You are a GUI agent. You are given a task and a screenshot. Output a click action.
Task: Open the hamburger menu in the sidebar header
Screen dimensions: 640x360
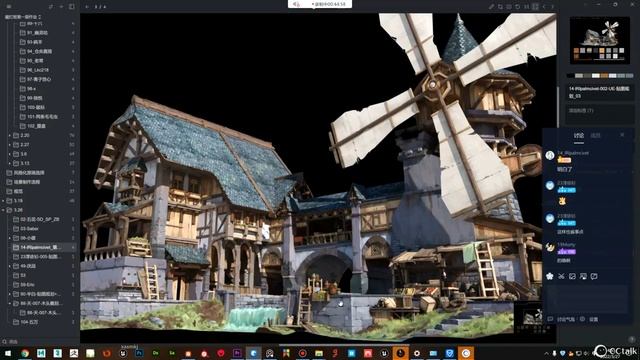click(9, 7)
